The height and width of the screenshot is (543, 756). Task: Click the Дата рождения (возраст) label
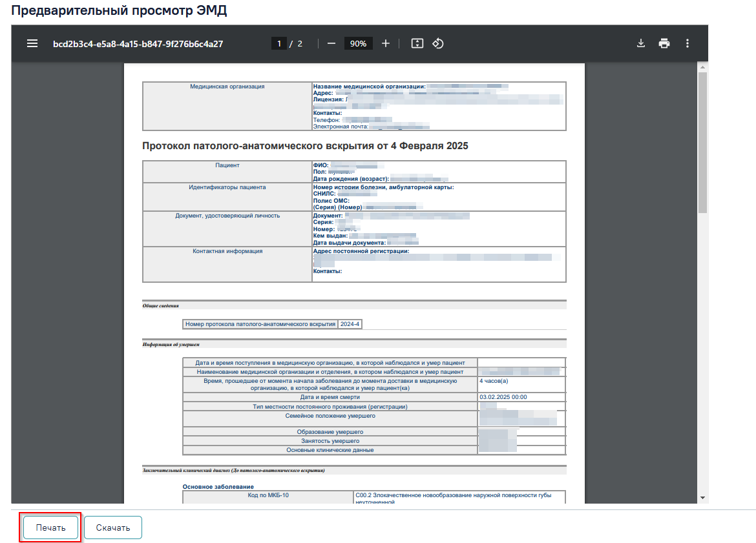(351, 179)
